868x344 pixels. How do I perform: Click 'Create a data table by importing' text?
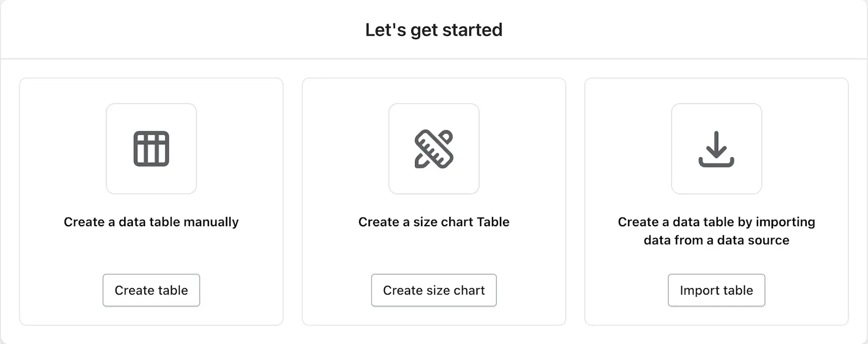pyautogui.click(x=716, y=222)
